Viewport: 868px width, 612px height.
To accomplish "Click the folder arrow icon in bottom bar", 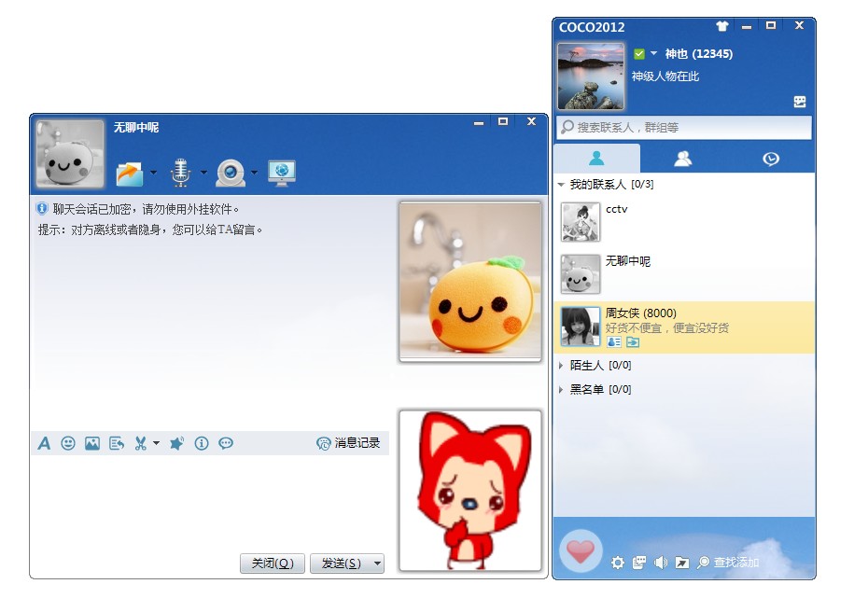I will (682, 563).
